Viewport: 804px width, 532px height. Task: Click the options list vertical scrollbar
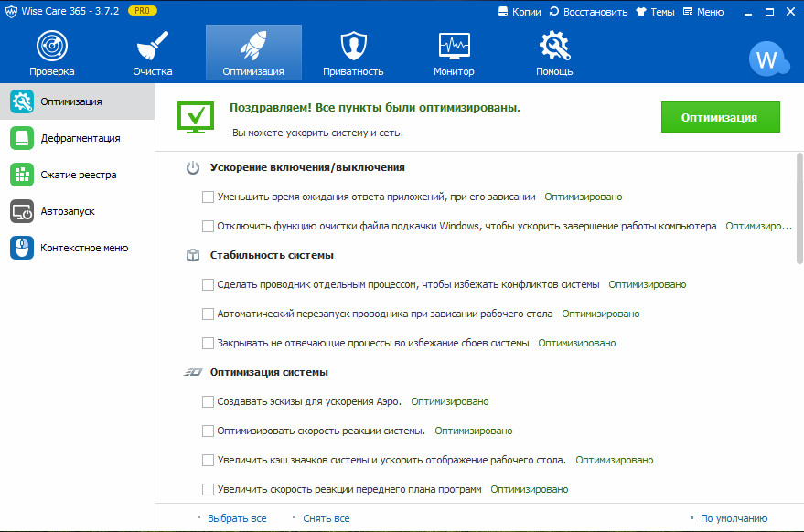(x=799, y=208)
